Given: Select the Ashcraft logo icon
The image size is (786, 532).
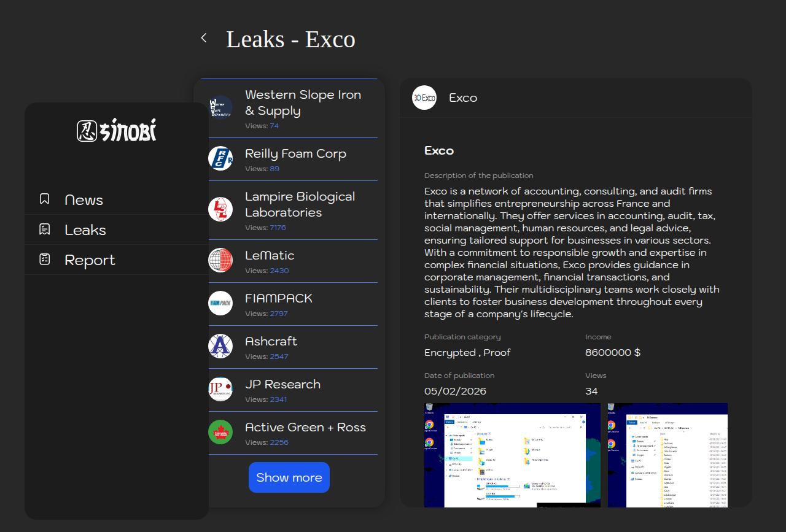Looking at the screenshot, I should pyautogui.click(x=220, y=346).
